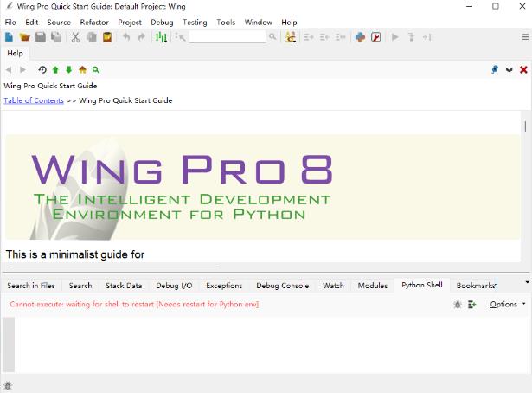
Task: Toggle the blue pin (stick) for the Help view
Action: point(495,69)
